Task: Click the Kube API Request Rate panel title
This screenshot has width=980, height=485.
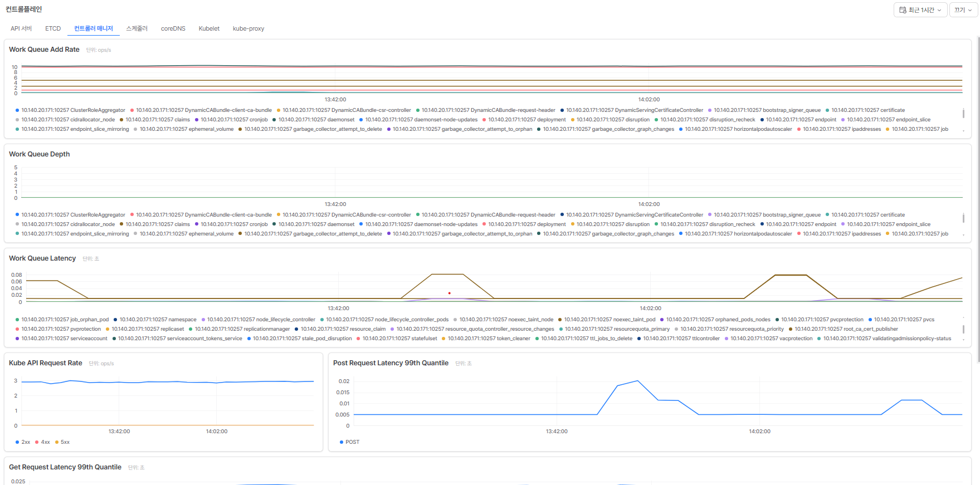Action: (46, 363)
